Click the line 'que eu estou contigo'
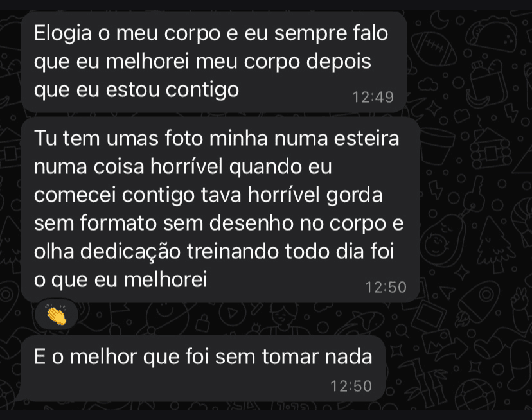The height and width of the screenshot is (420, 532). tap(136, 91)
